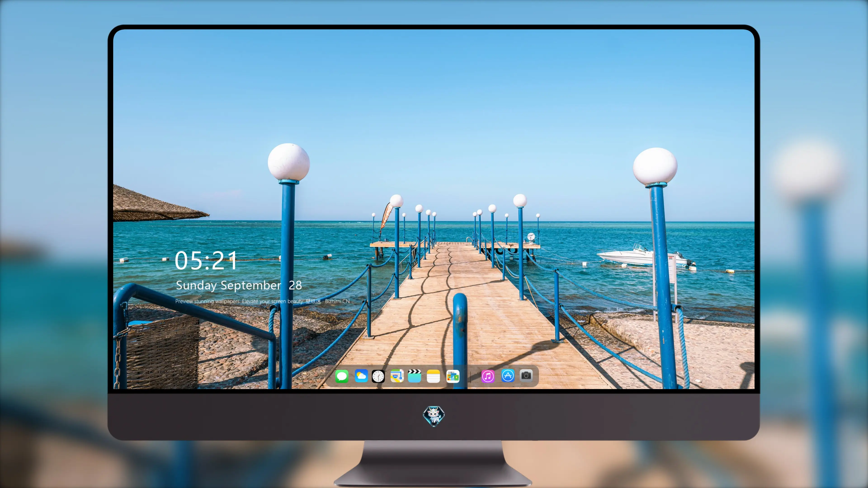This screenshot has width=868, height=488.
Task: Launch the Maps app from dock
Action: [x=397, y=376]
